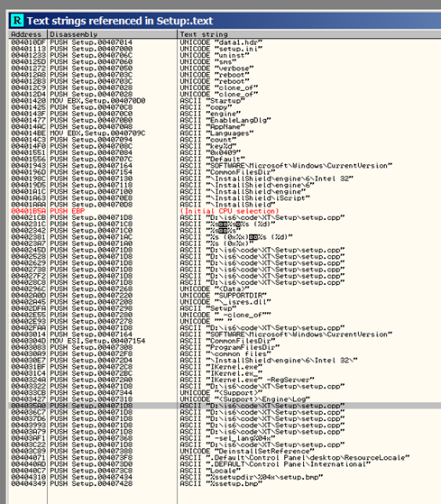This screenshot has width=441, height=504.
Task: Select row with UNICODE "setup.ini" string
Action: coord(225,49)
